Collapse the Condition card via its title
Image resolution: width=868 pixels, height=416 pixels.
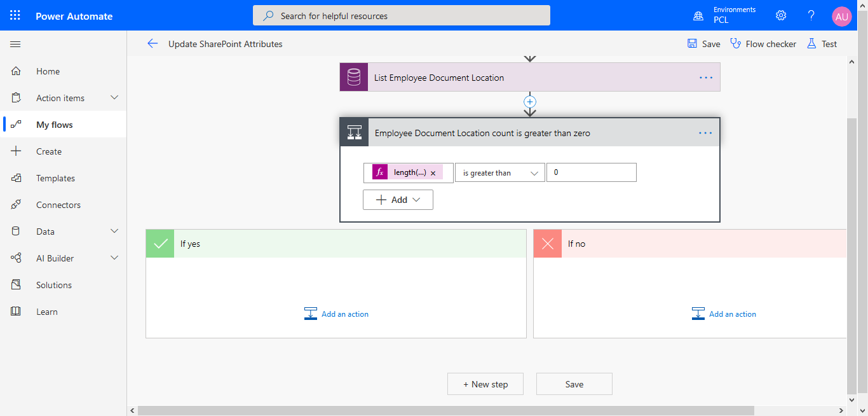[x=482, y=133]
